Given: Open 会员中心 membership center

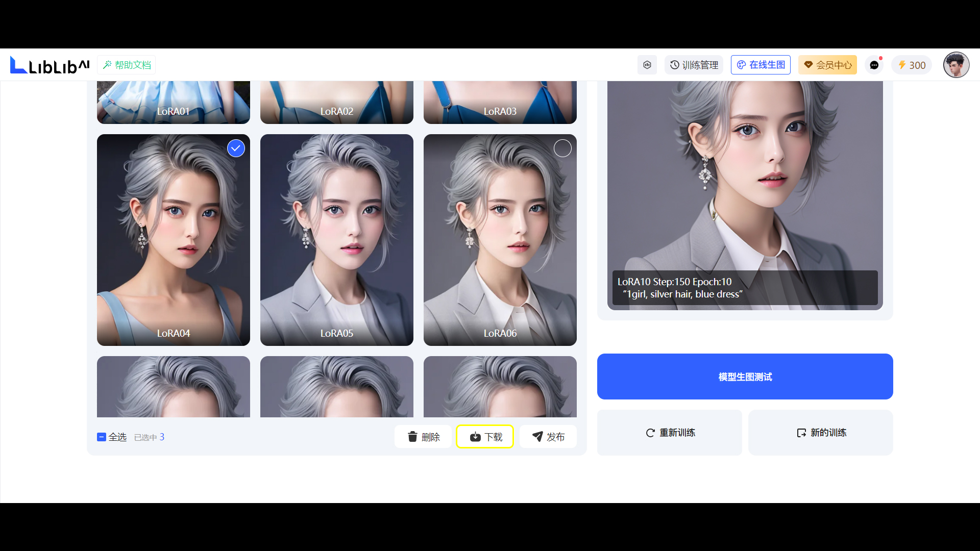Looking at the screenshot, I should (827, 65).
